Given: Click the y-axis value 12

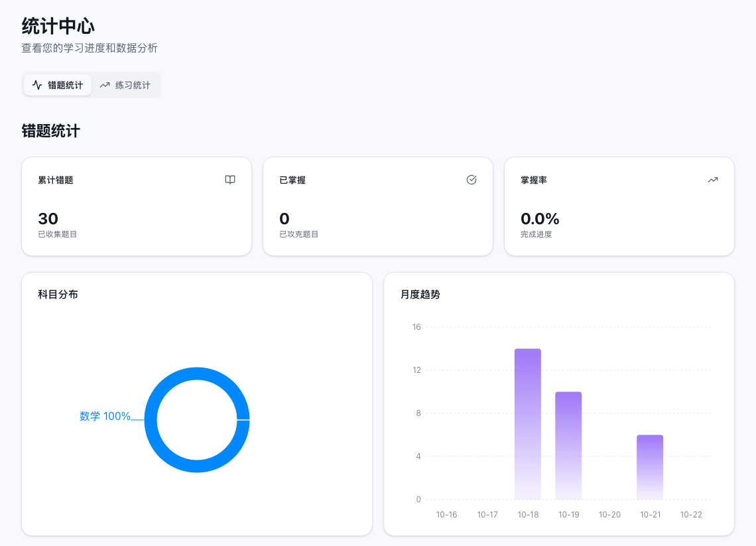Looking at the screenshot, I should tap(416, 370).
